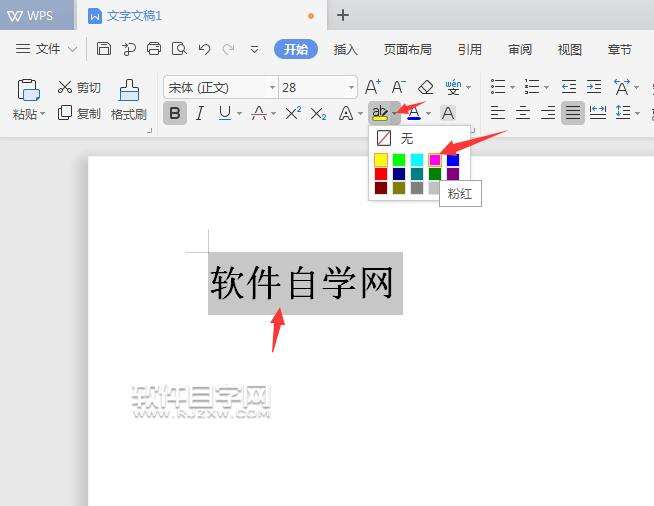Click the Decrease Indent icon

(569, 87)
